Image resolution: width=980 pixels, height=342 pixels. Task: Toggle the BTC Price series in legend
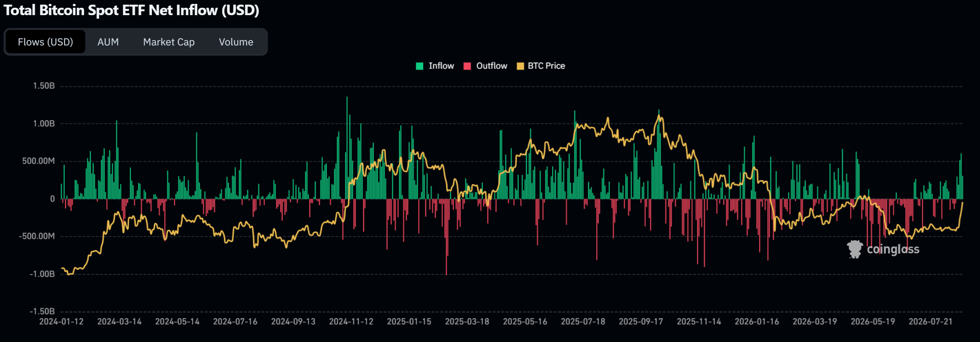click(541, 66)
